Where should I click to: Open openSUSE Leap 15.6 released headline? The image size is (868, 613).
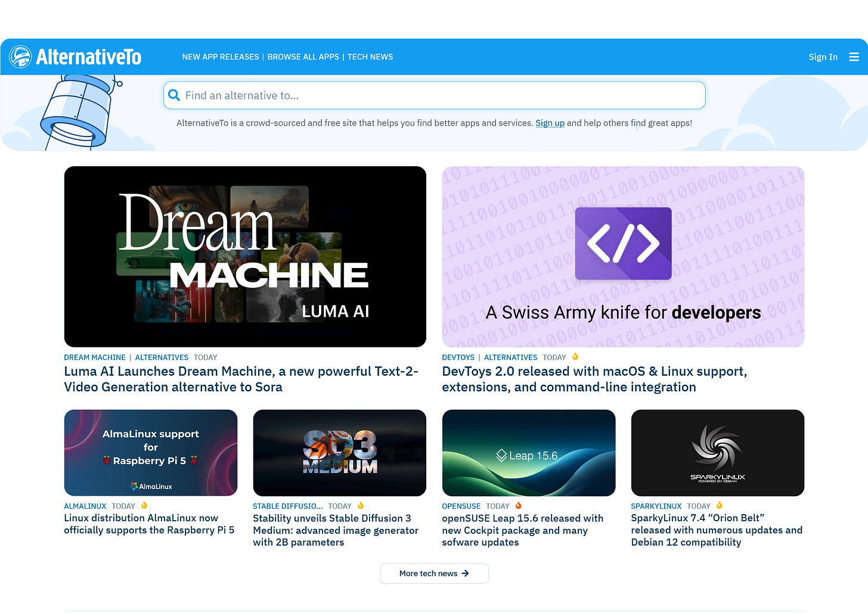(x=523, y=530)
